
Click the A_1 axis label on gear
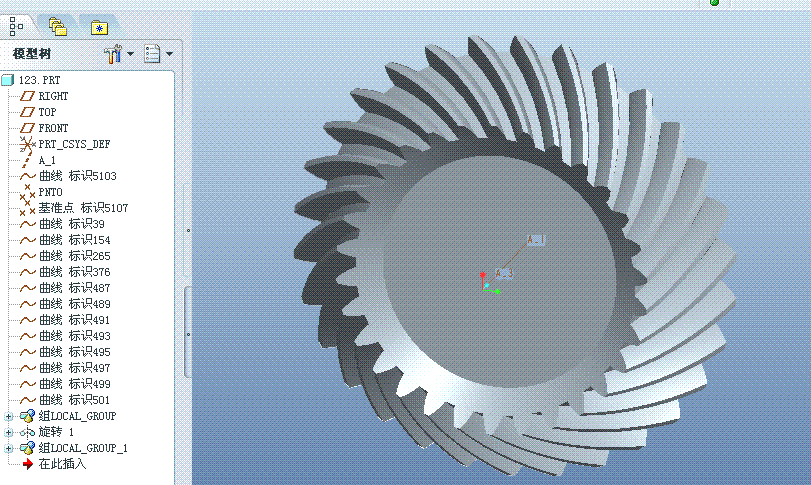(536, 240)
